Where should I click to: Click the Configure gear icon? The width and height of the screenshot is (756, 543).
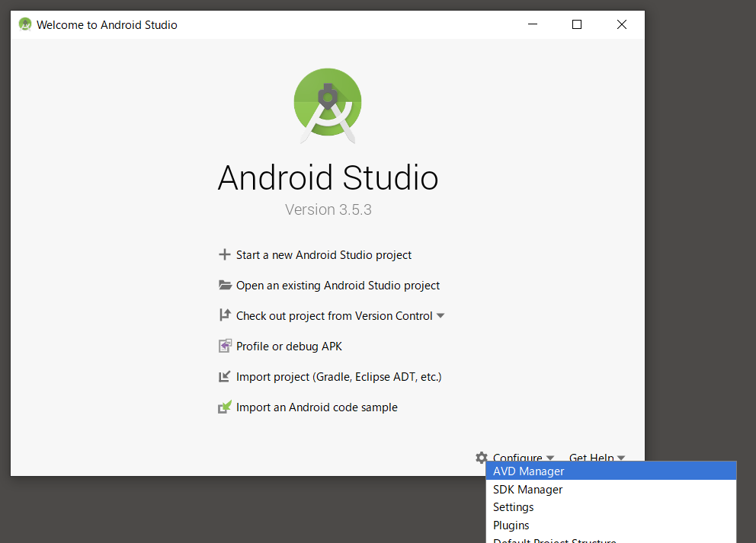[x=481, y=457]
